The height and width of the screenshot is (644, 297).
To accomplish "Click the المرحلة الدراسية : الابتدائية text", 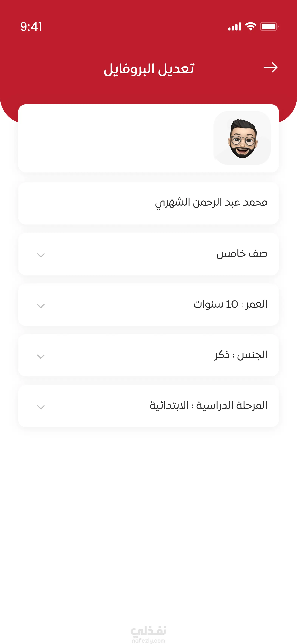I will [x=208, y=406].
